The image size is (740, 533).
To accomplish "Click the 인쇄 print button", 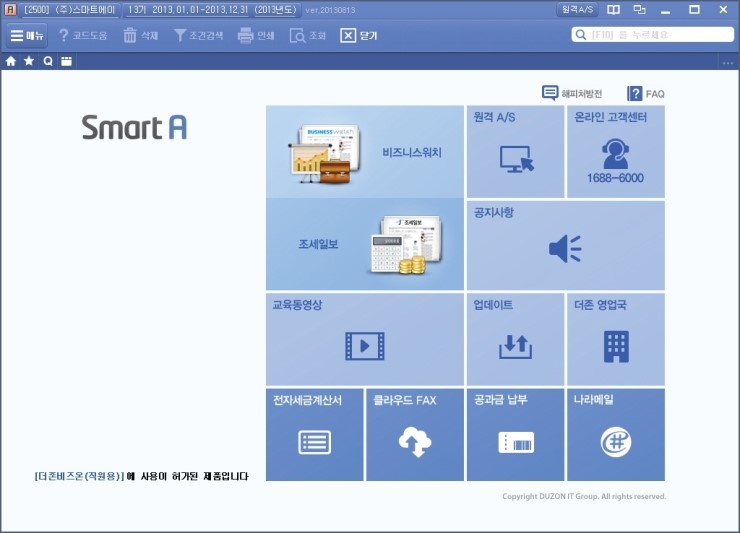I will coord(256,35).
